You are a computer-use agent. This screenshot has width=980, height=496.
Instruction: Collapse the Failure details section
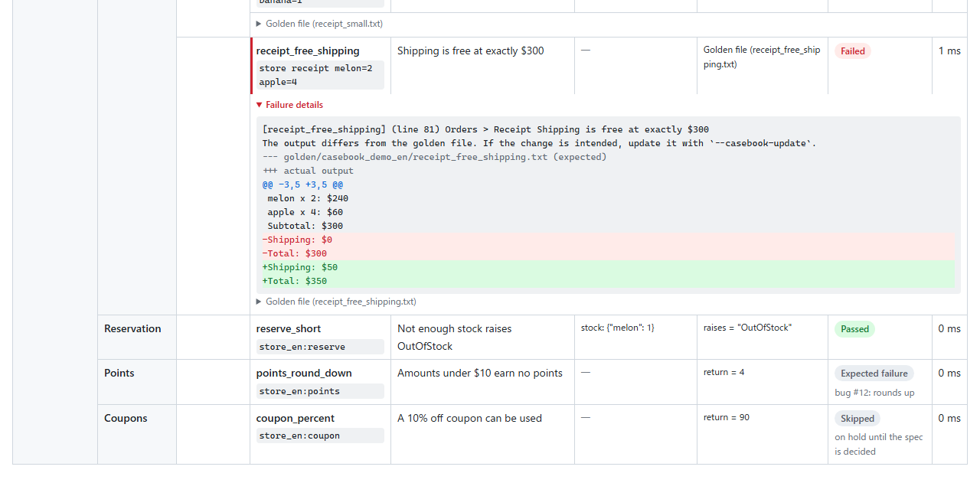tap(289, 105)
